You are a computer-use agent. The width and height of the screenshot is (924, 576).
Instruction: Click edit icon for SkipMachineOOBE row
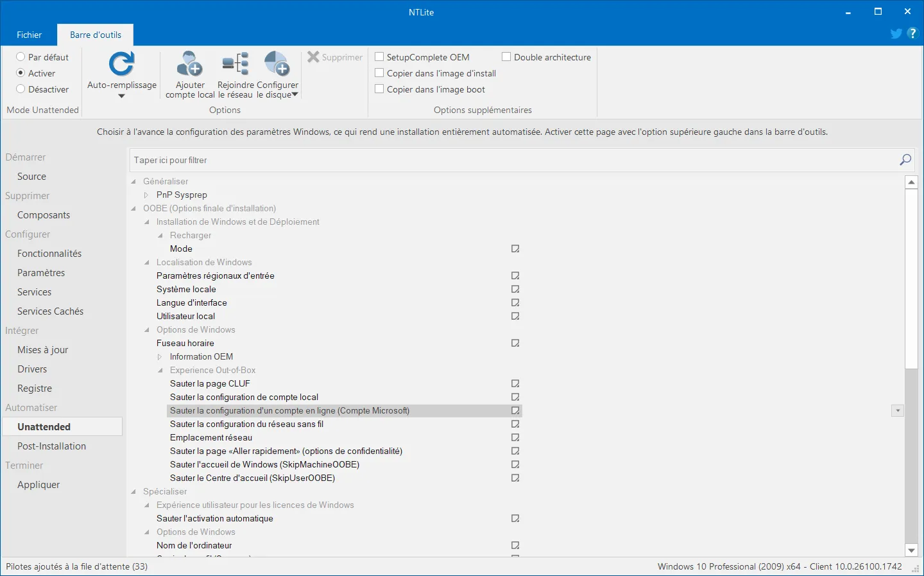[515, 464]
